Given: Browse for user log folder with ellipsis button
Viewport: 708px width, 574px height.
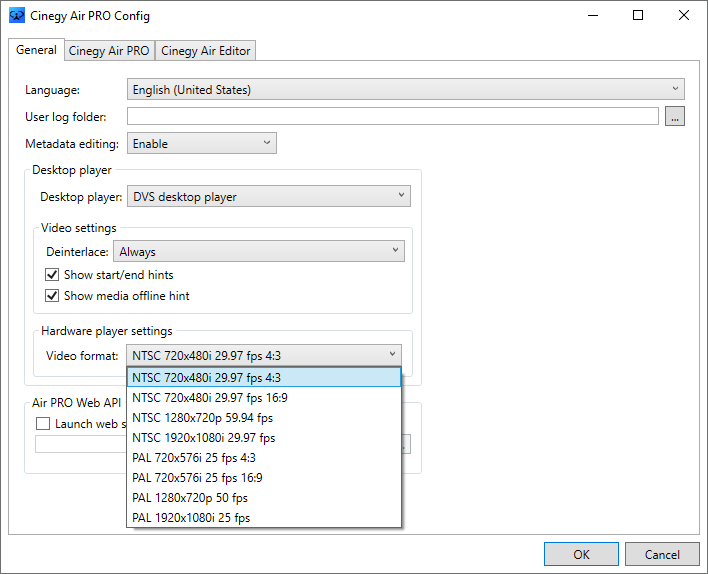Looking at the screenshot, I should pyautogui.click(x=675, y=117).
